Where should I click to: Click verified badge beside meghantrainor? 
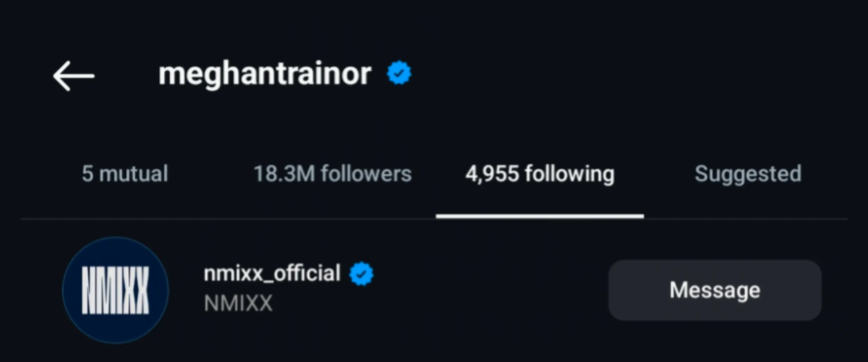point(399,73)
